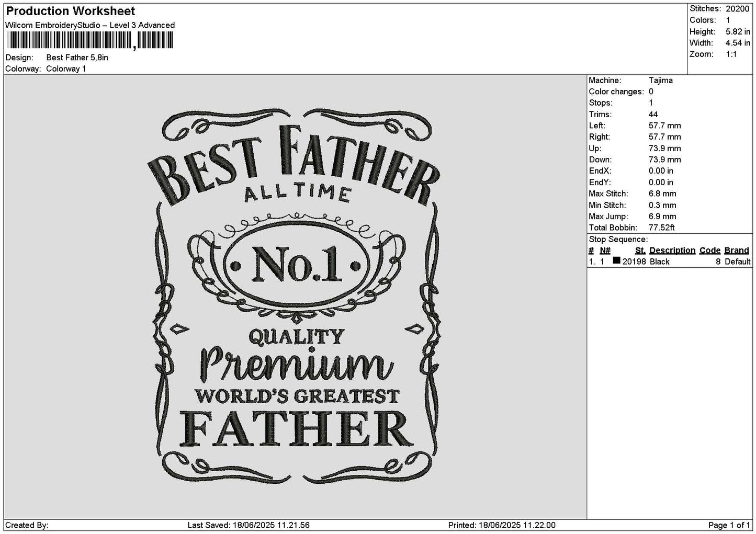The image size is (756, 534).
Task: Select the Colors value 1
Action: pos(728,20)
